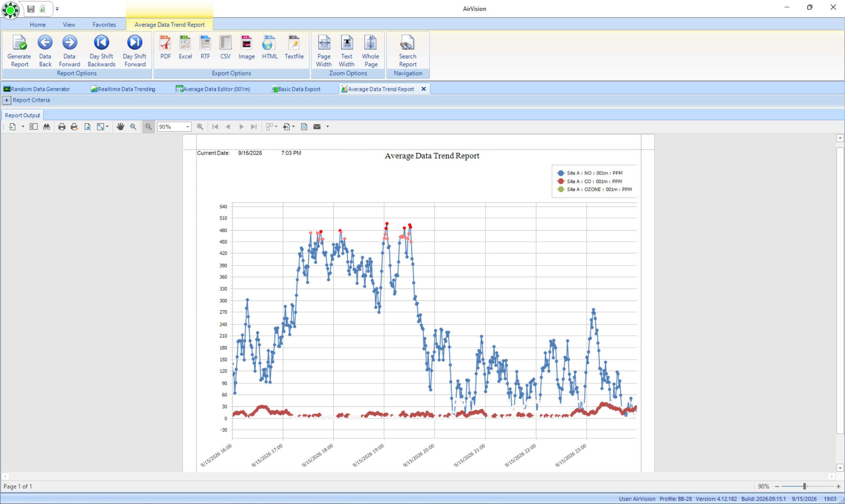Go to the previous report page
The width and height of the screenshot is (845, 504).
228,127
